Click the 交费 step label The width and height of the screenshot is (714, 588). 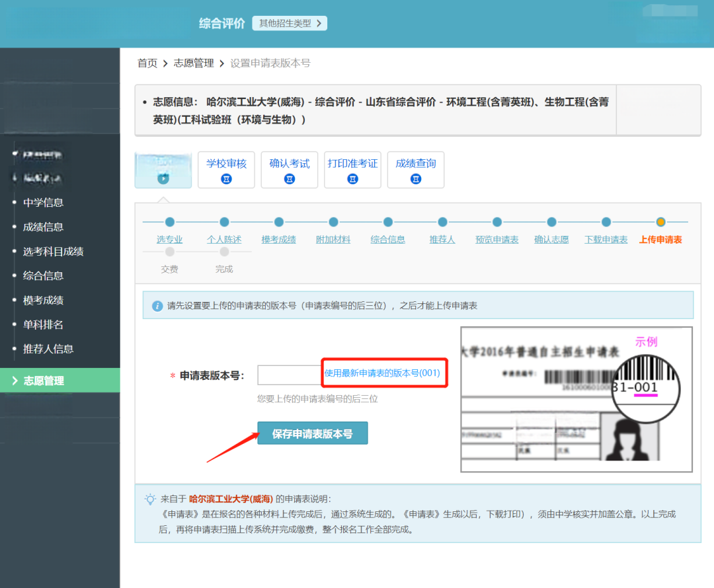[169, 270]
